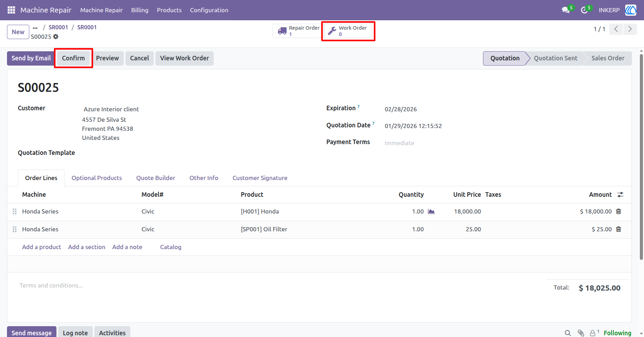Show followers user icon
The image size is (644, 337).
(x=594, y=333)
